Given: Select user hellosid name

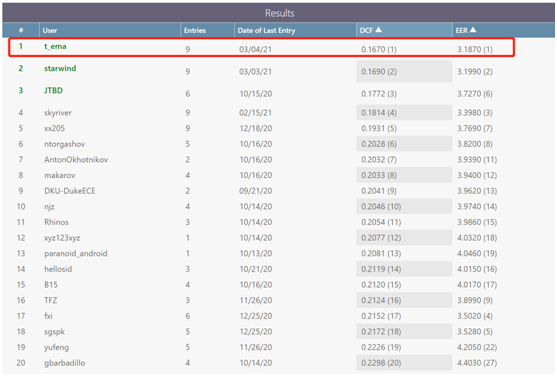Looking at the screenshot, I should 58,269.
